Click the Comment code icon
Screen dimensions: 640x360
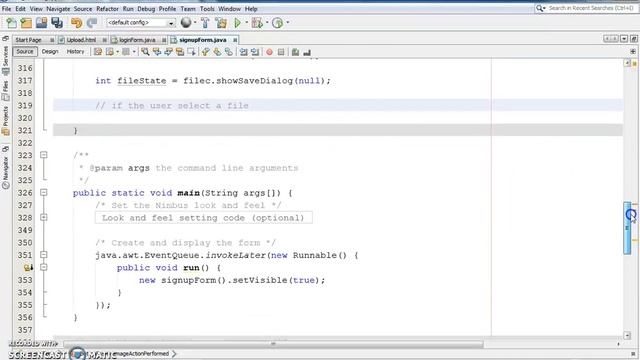point(296,52)
